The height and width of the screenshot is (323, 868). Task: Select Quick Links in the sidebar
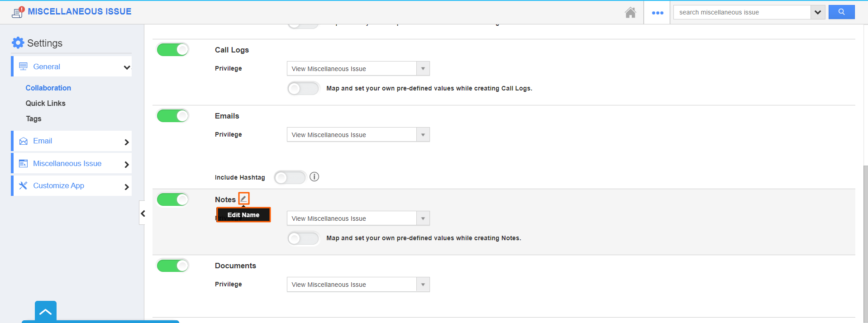[46, 103]
